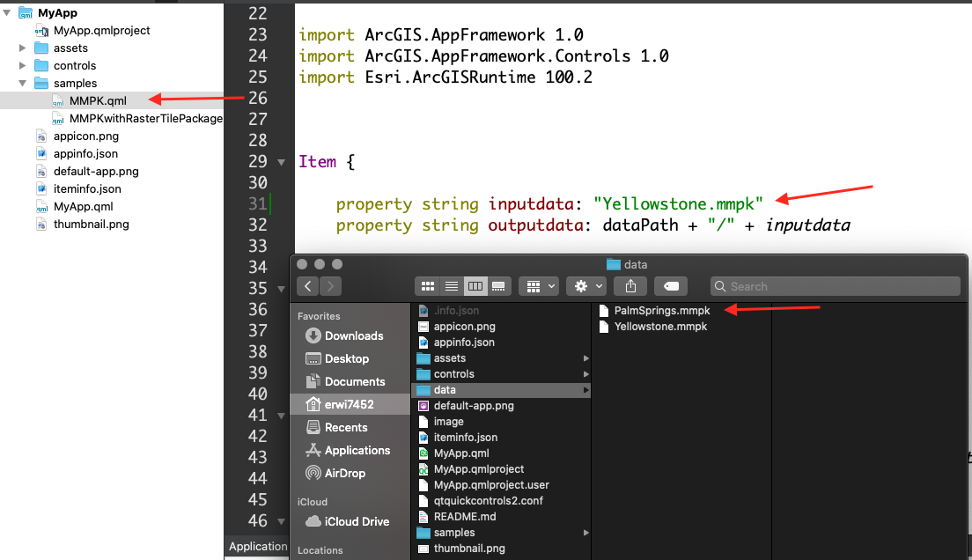Select Yellowstone.mmpk file in Finder

coord(653,326)
